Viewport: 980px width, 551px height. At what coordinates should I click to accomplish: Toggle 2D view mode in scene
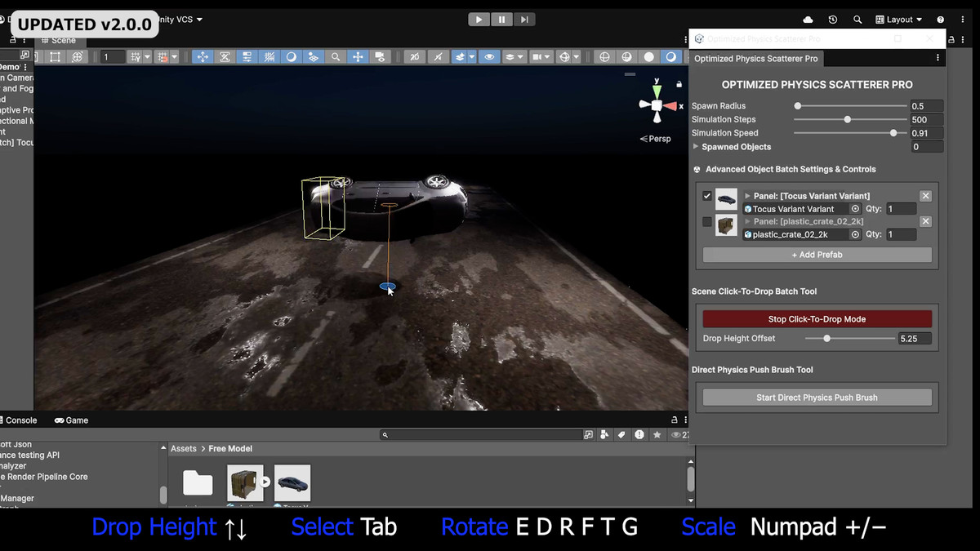(x=416, y=56)
